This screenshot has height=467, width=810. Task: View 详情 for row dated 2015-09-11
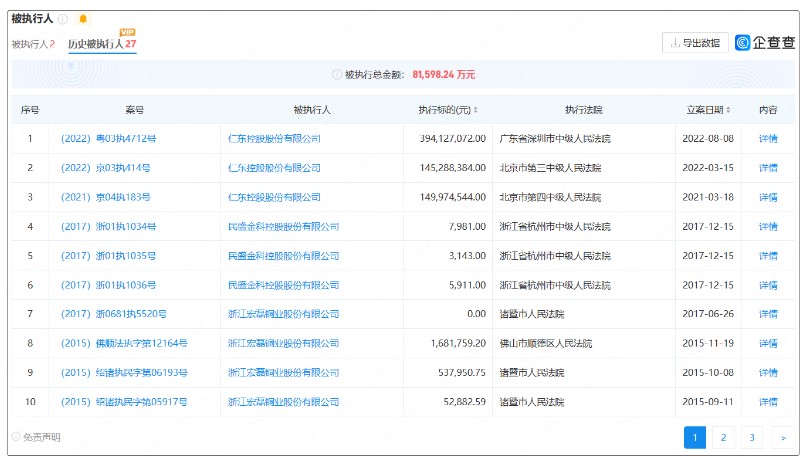click(768, 401)
